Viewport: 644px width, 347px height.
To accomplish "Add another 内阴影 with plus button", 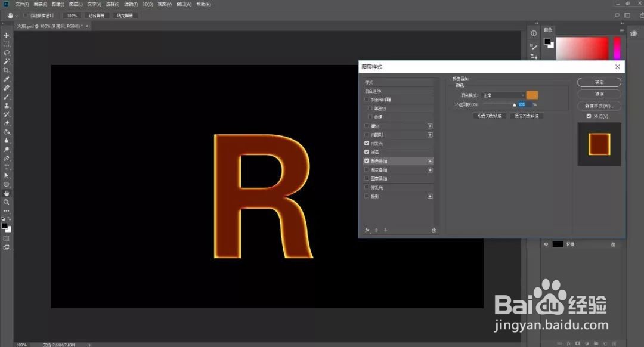I will (x=430, y=135).
